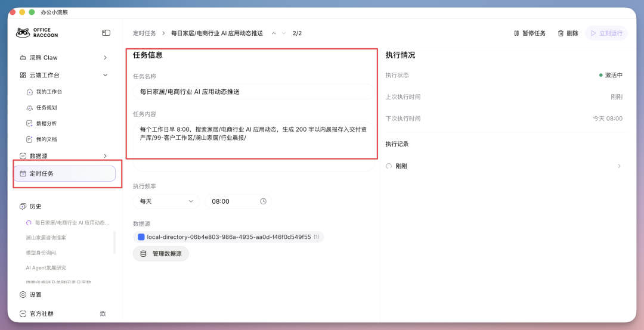Click the 激活中 status text
This screenshot has height=330, width=644.
pos(614,76)
